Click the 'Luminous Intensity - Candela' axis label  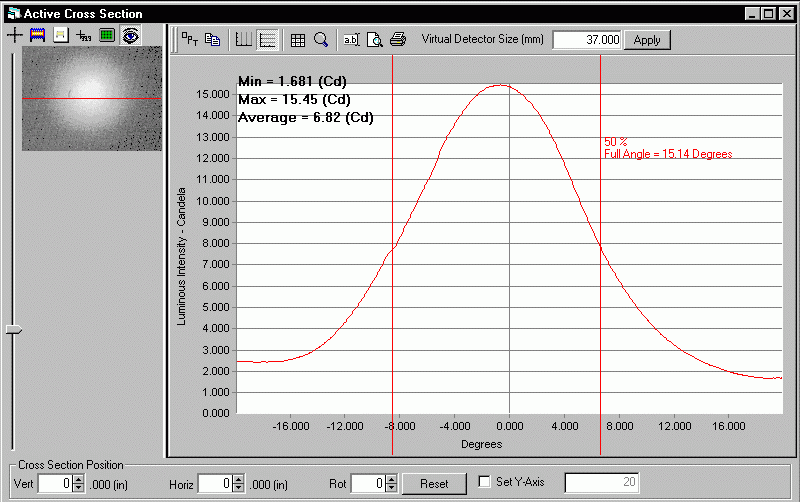point(181,257)
